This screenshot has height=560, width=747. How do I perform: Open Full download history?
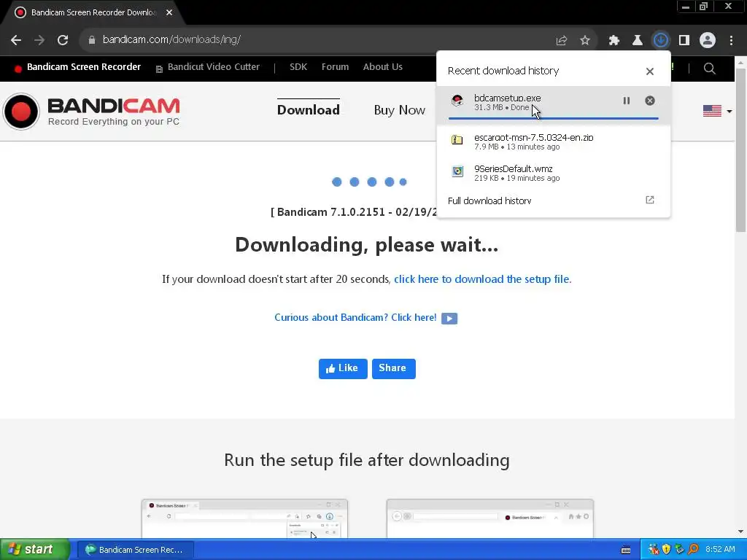[x=489, y=201]
